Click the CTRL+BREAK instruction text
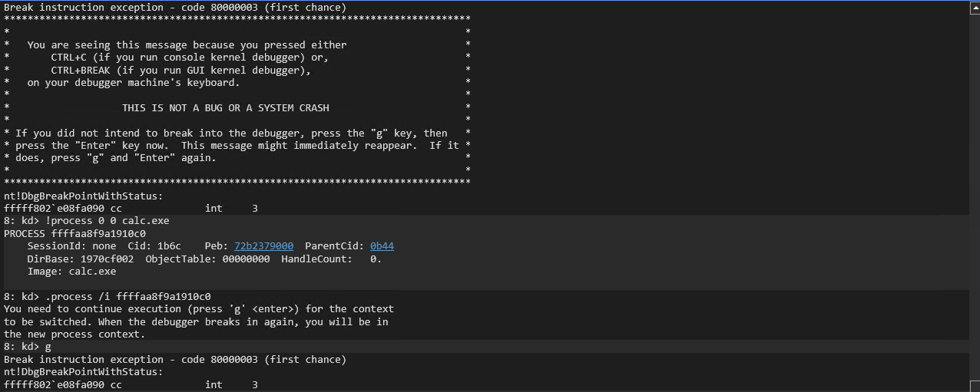 (180, 71)
